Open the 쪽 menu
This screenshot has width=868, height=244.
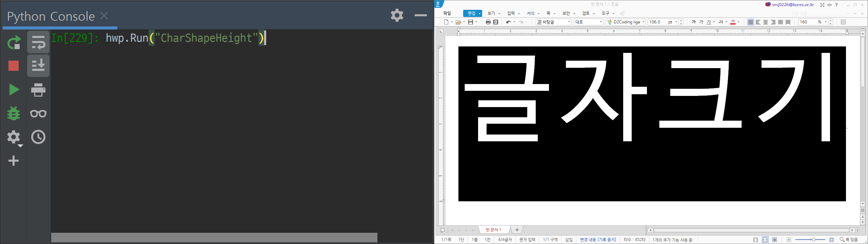pos(548,14)
